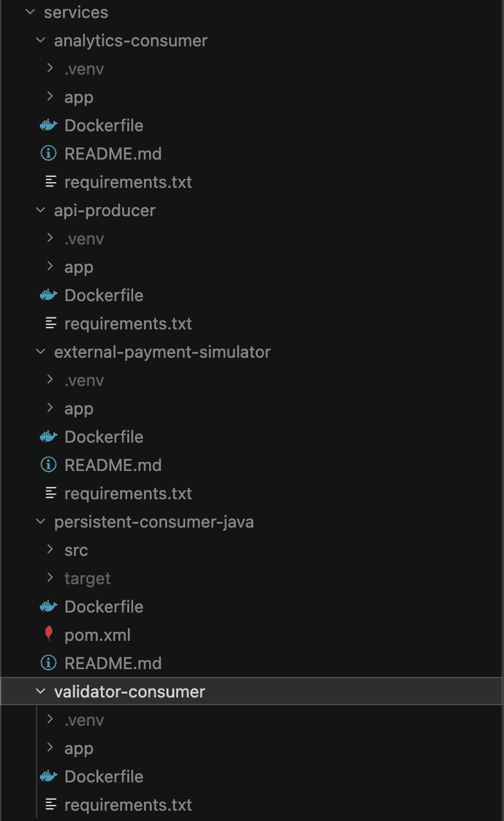The width and height of the screenshot is (504, 821).
Task: Click info icon of persistent-consumer-java README.md
Action: [x=49, y=663]
